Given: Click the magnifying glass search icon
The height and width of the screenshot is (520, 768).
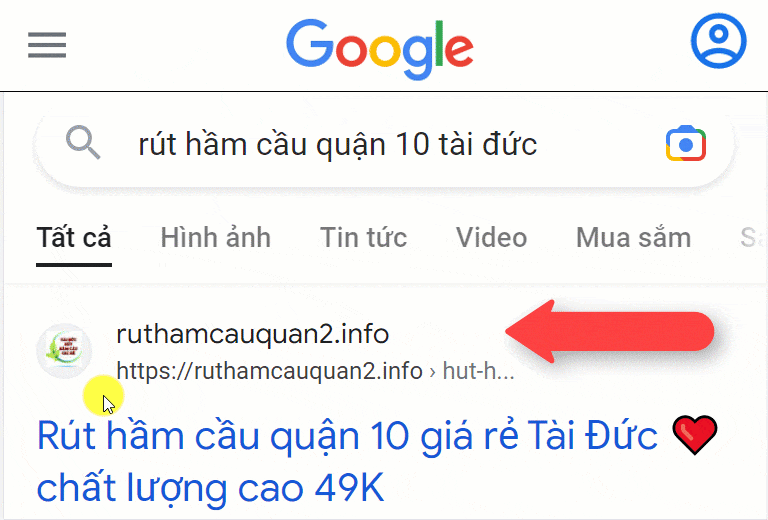Looking at the screenshot, I should coord(83,142).
